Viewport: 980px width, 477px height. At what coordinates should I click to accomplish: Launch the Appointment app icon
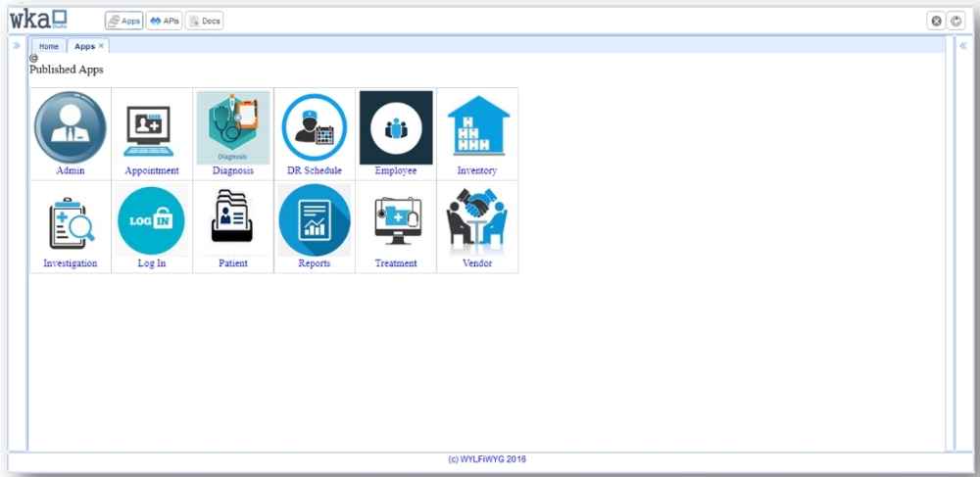(151, 128)
